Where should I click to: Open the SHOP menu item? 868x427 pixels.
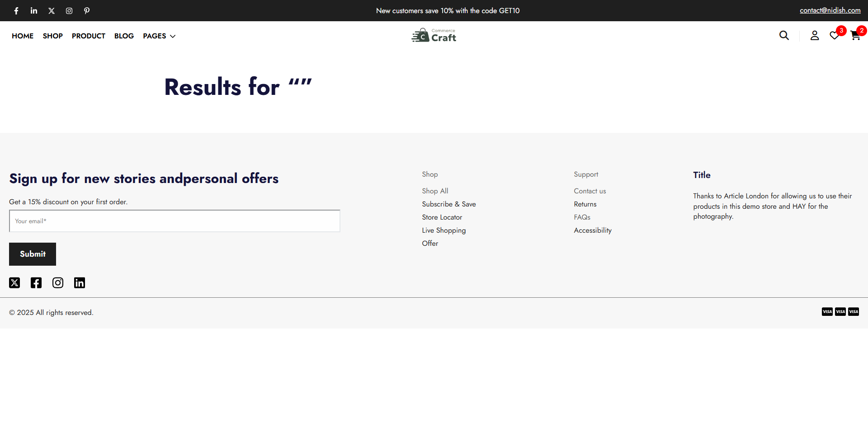pos(53,36)
